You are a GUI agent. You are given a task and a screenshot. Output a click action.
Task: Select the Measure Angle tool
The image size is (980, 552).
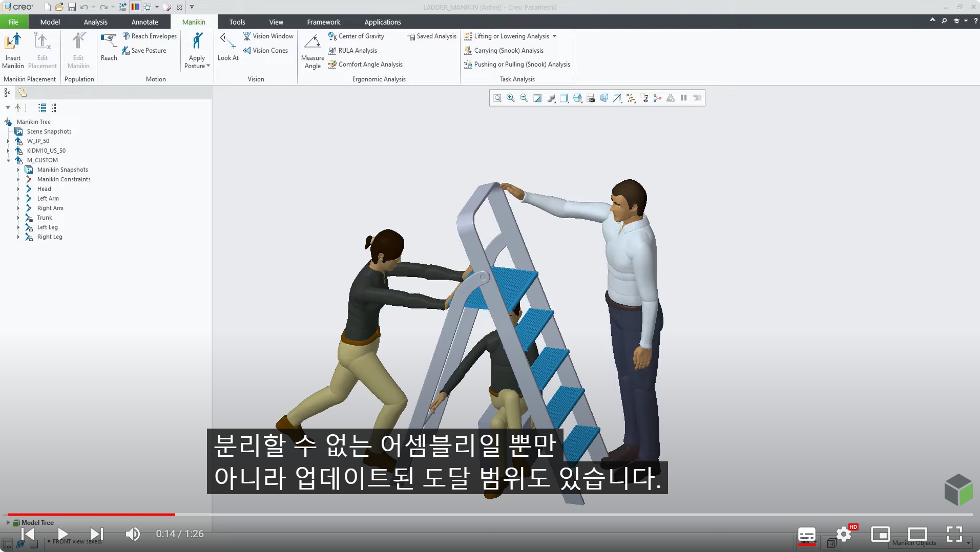coord(312,51)
